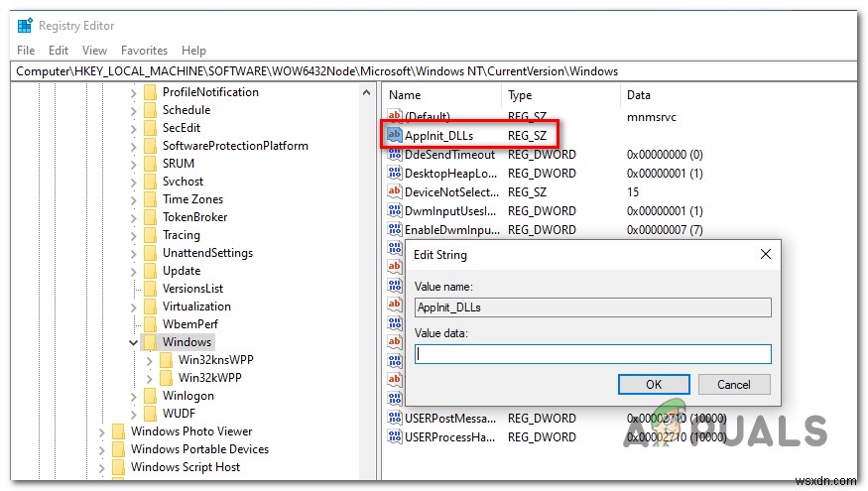Open the View menu
The image size is (868, 491).
coord(94,51)
